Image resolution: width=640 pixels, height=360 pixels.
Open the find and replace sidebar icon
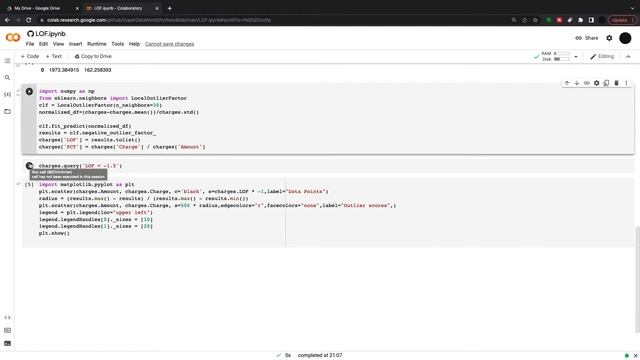7,78
